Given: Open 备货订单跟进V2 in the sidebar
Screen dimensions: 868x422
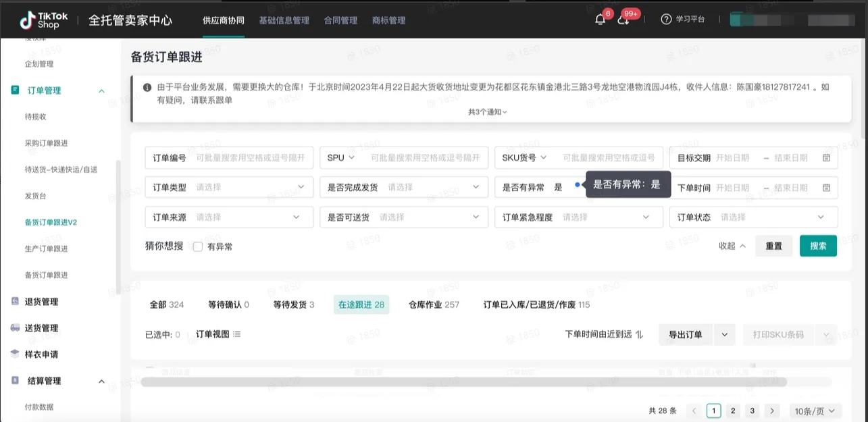Looking at the screenshot, I should [x=51, y=222].
